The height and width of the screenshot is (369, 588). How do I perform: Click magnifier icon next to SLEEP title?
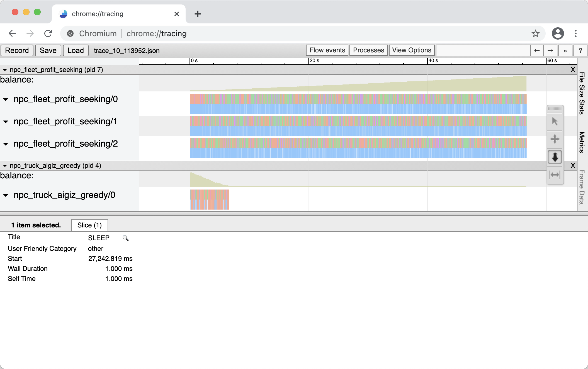click(x=125, y=238)
